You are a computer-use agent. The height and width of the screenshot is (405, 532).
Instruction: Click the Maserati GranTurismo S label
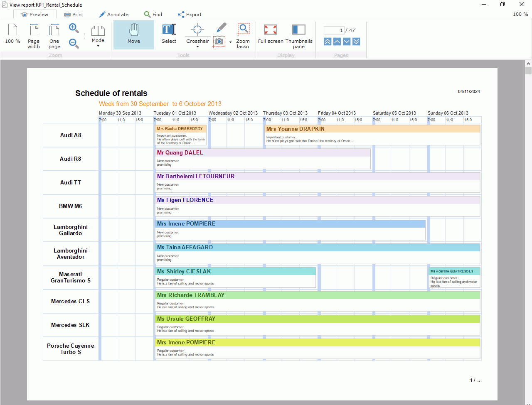coord(71,277)
